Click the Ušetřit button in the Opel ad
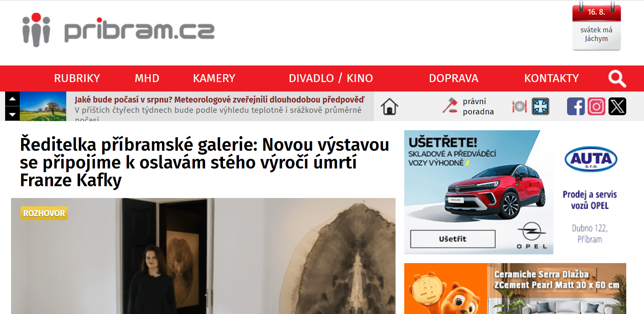Image resolution: width=644 pixels, height=314 pixels. [453, 239]
